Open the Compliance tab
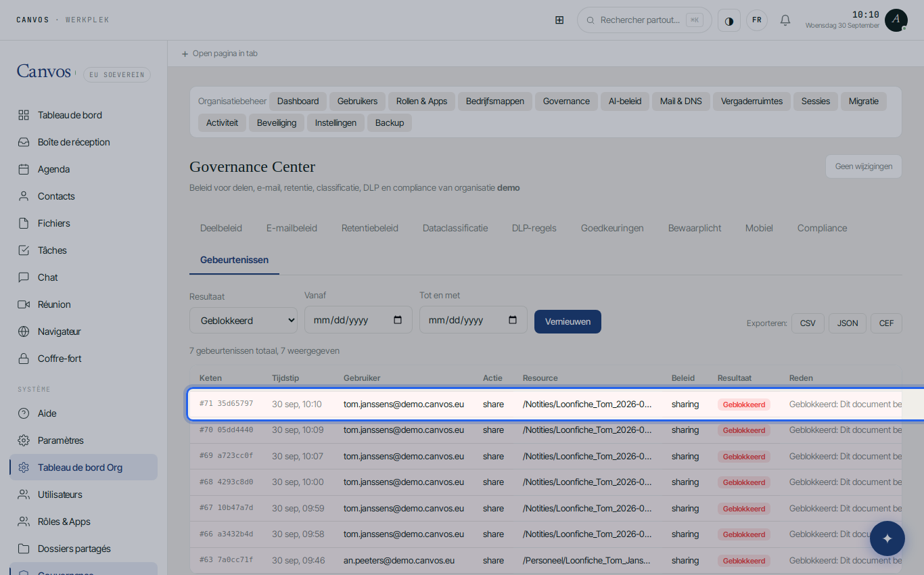 click(822, 228)
